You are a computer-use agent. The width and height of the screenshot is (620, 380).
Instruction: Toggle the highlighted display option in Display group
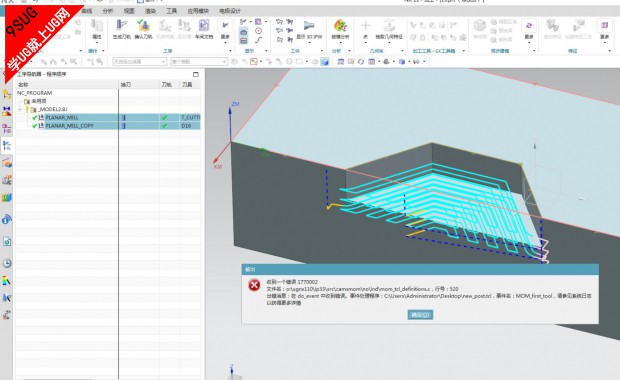(x=244, y=32)
